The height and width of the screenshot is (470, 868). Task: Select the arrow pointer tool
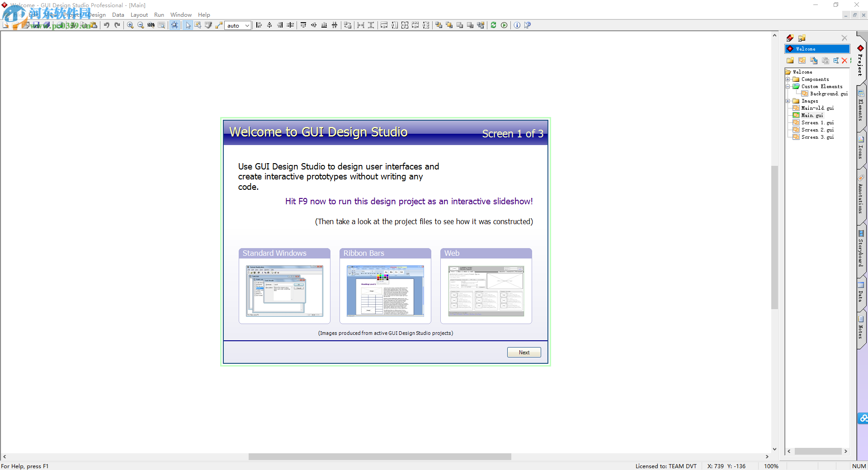(188, 25)
